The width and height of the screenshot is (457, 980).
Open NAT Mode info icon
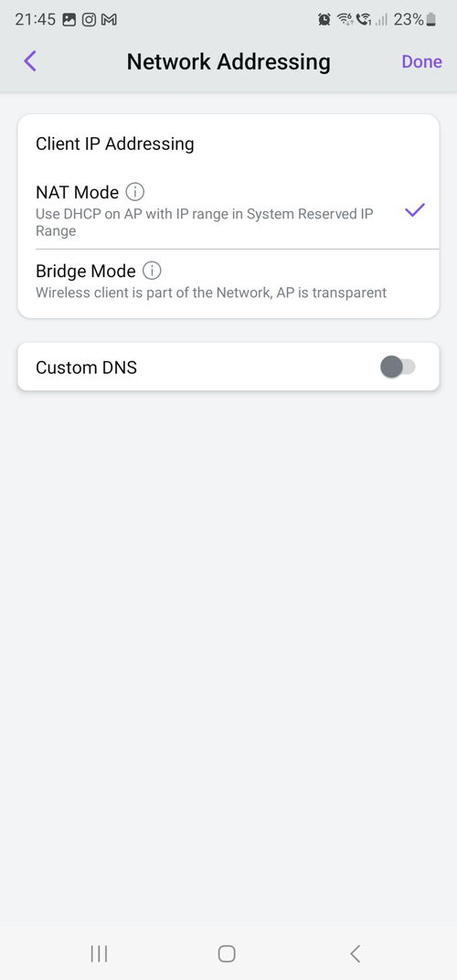pyautogui.click(x=135, y=191)
